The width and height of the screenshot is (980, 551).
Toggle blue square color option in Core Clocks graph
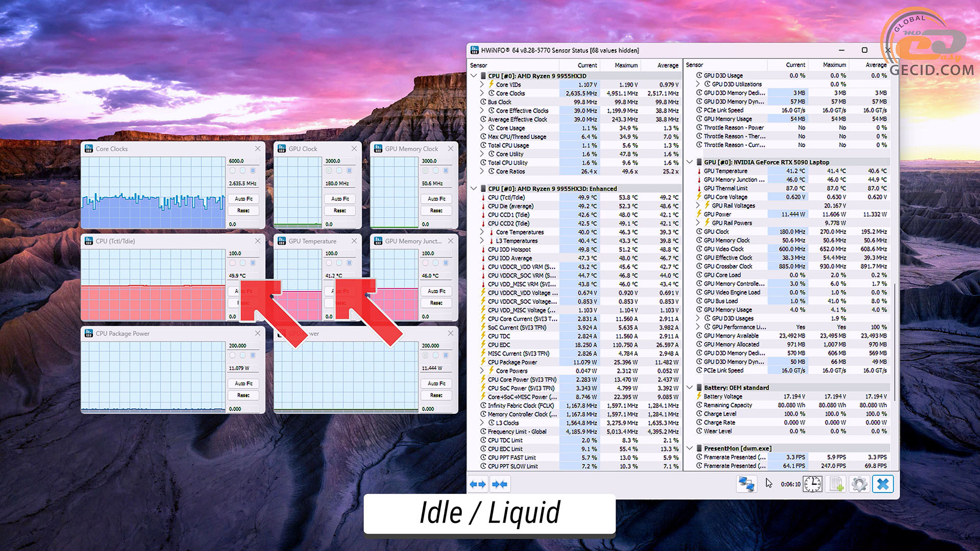(x=253, y=171)
